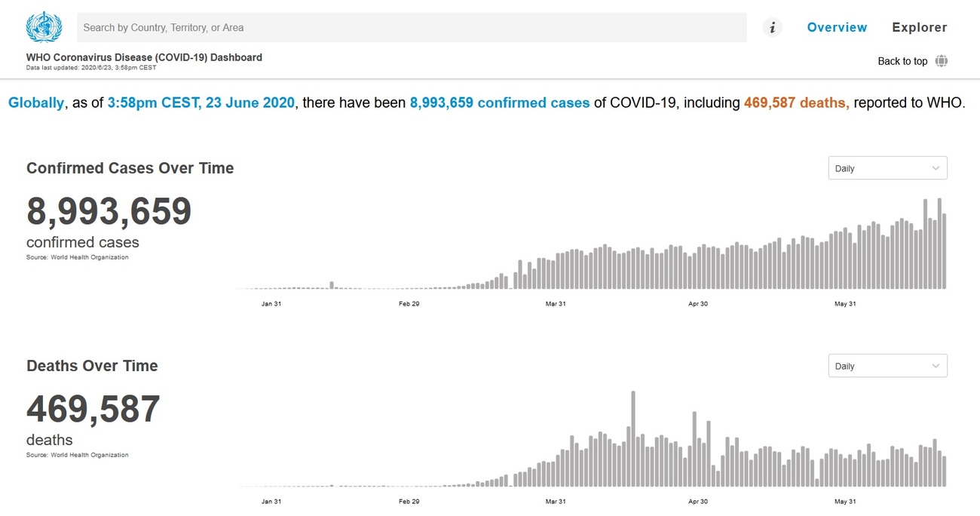Click the Back to top link
Image resolution: width=980 pixels, height=516 pixels.
tap(902, 61)
